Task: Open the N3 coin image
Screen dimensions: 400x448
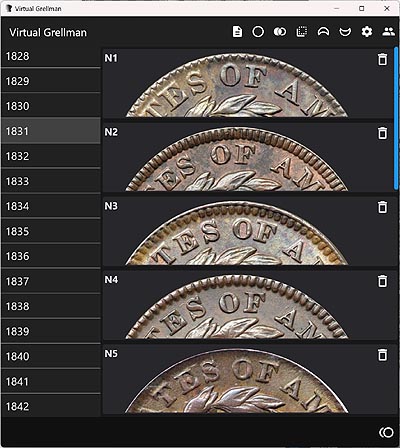Action: [x=237, y=233]
